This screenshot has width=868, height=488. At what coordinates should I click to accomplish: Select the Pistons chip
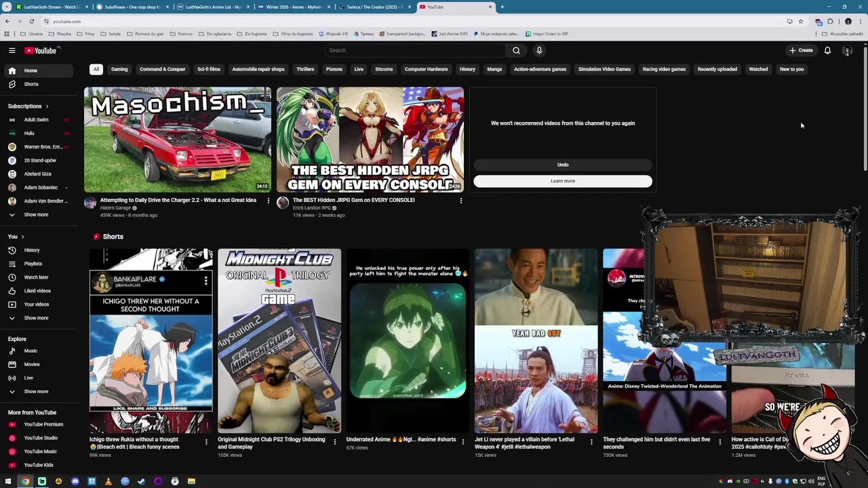coord(334,69)
